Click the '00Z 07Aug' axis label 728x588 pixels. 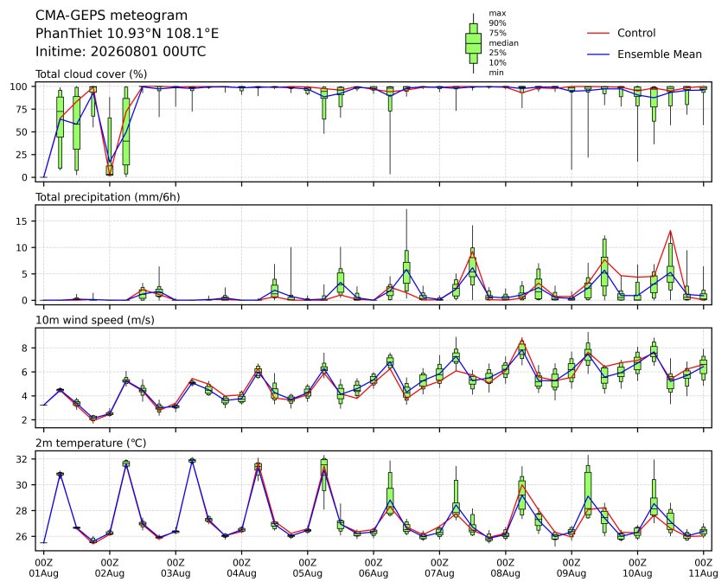pos(439,568)
